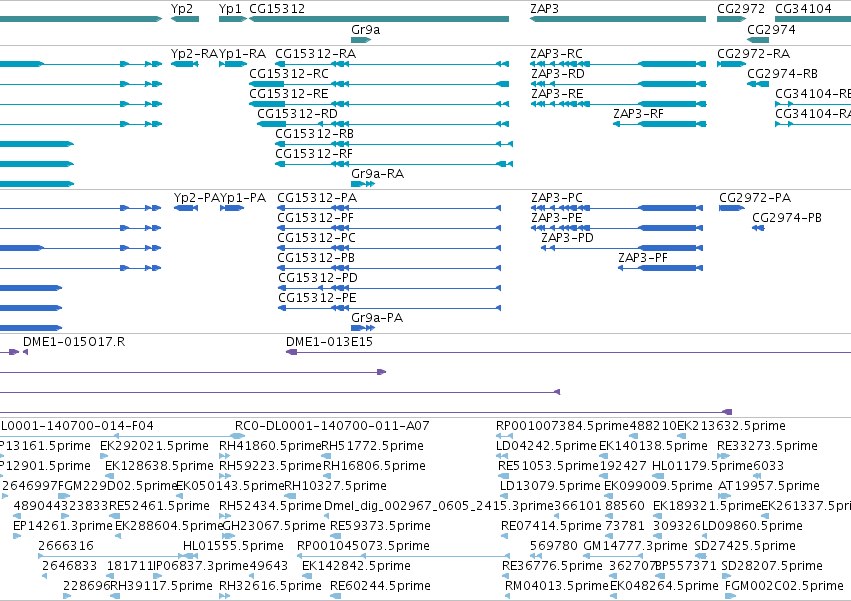Select the RE60244.5prime EST label
This screenshot has width=851, height=601.
(380, 586)
